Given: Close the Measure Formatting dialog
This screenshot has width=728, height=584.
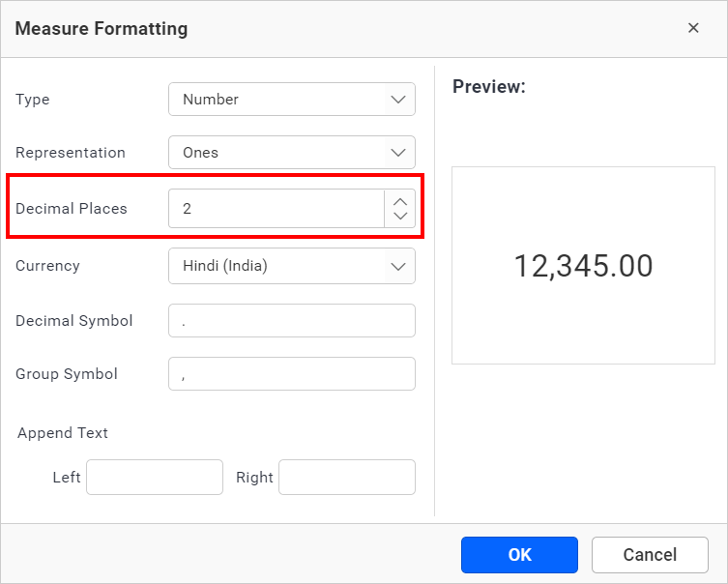Looking at the screenshot, I should (693, 28).
